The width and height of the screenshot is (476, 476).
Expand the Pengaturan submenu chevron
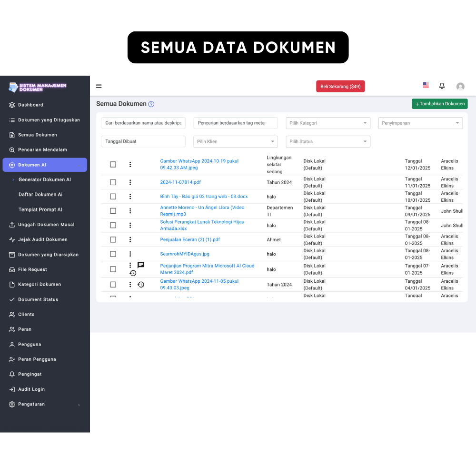(79, 405)
